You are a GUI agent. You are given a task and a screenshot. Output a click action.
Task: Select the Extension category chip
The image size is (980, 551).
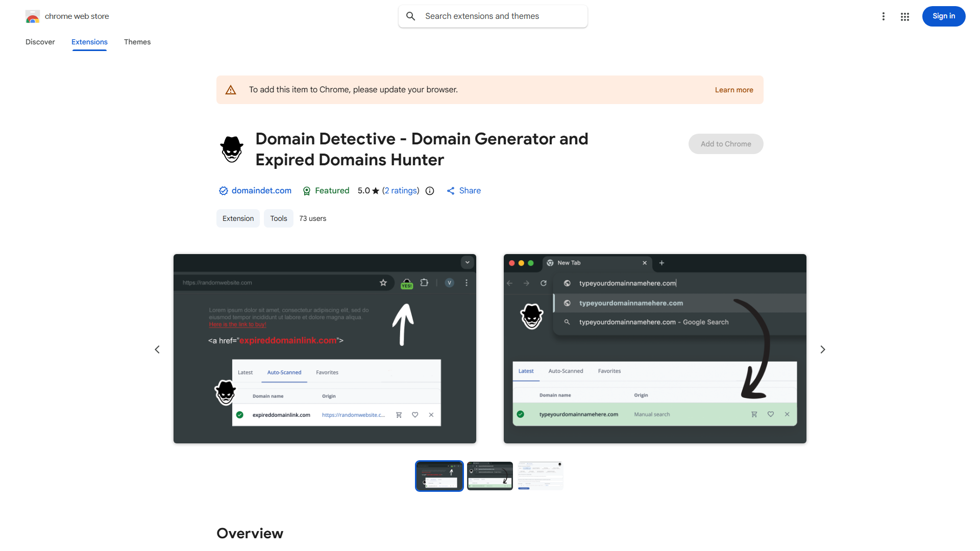click(238, 218)
